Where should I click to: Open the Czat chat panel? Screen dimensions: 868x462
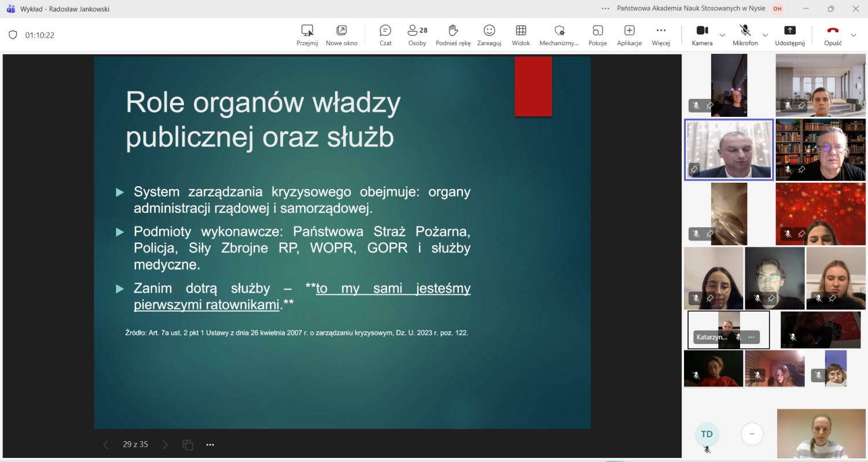coord(385,35)
